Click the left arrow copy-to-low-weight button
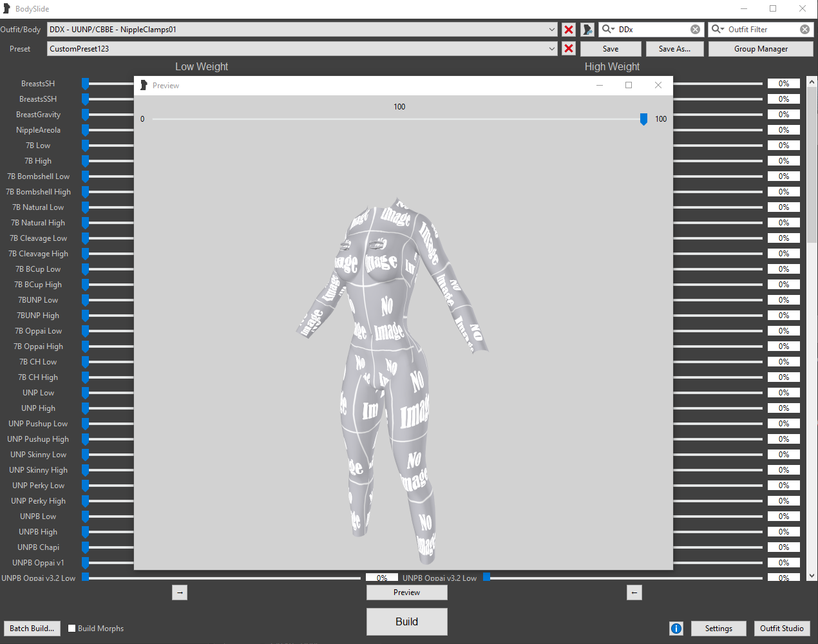The width and height of the screenshot is (818, 644). point(634,592)
